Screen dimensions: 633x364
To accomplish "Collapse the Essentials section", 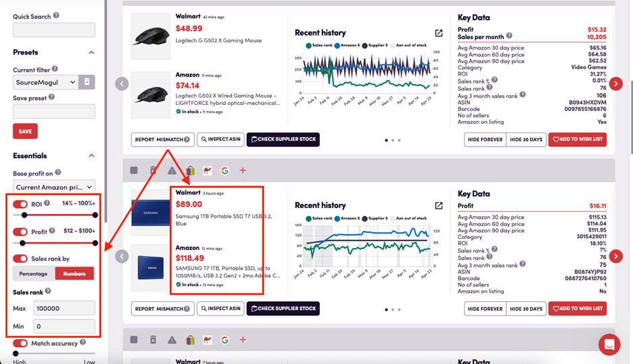I will pyautogui.click(x=92, y=156).
